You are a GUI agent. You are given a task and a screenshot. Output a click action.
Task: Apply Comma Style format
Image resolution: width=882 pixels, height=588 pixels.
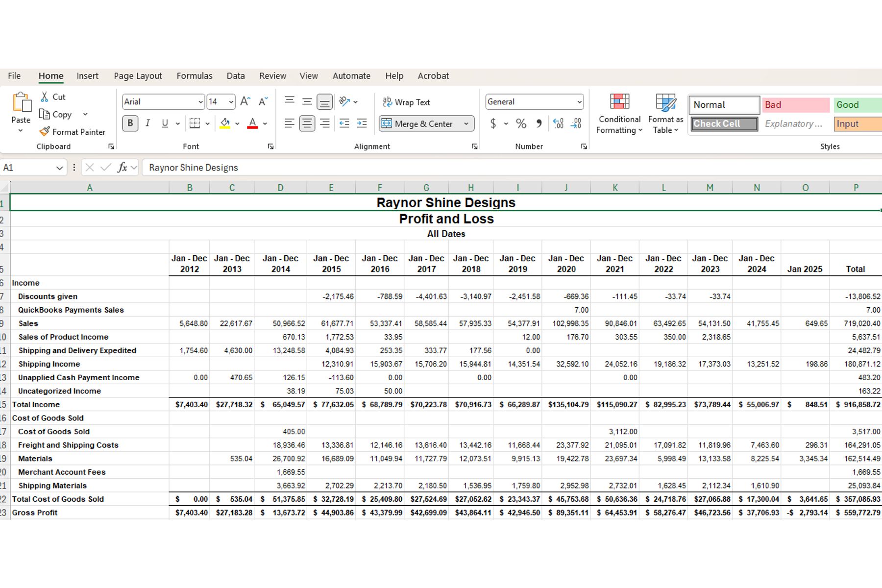[x=539, y=123]
